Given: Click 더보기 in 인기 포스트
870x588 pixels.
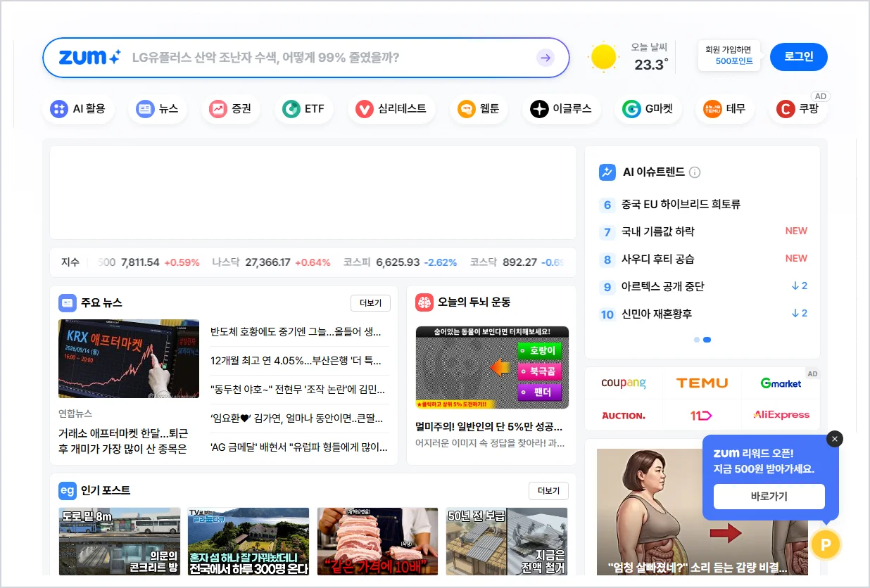Looking at the screenshot, I should (x=548, y=491).
